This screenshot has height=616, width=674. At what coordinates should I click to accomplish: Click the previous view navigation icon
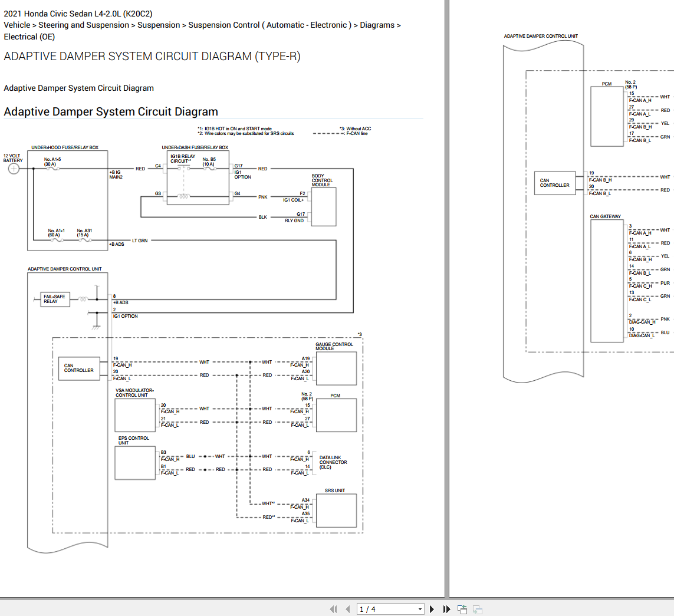[x=462, y=609]
